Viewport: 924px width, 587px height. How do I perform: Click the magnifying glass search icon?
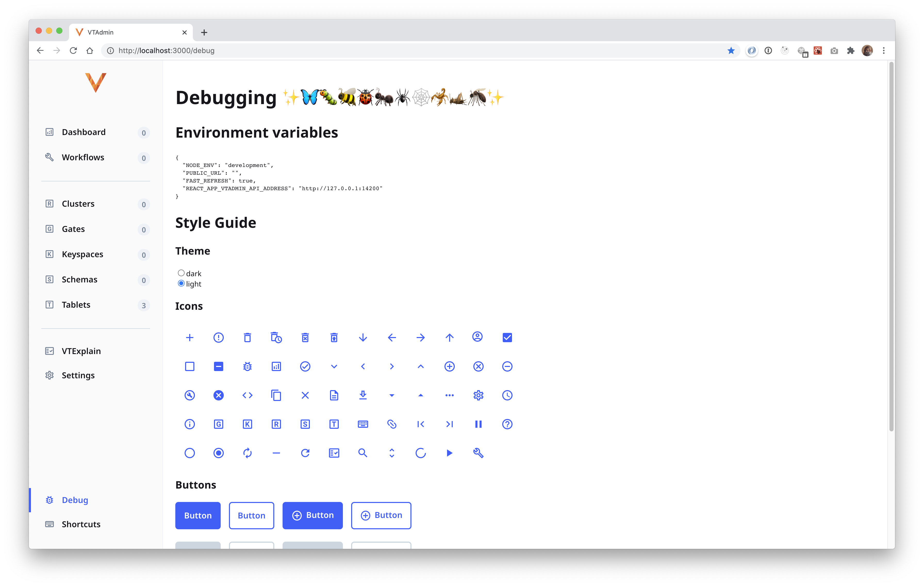(x=363, y=453)
